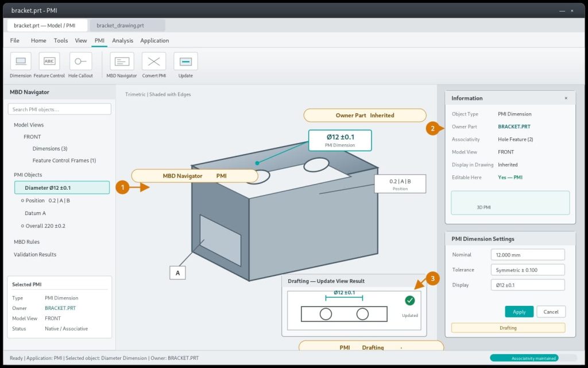The height and width of the screenshot is (368, 588).
Task: Click BRACKET.PRT owner link in Selected PMI
Action: pos(60,308)
